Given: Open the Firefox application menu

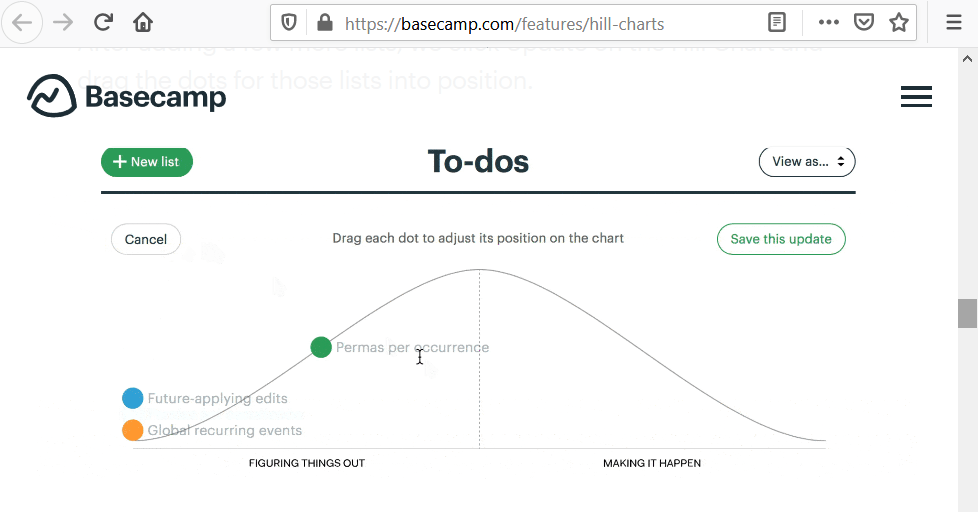Looking at the screenshot, I should tap(953, 23).
